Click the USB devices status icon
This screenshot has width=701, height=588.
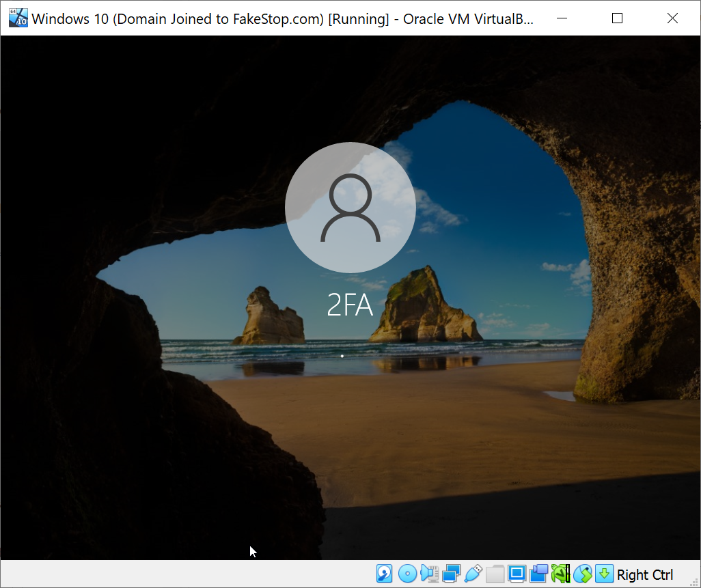473,574
